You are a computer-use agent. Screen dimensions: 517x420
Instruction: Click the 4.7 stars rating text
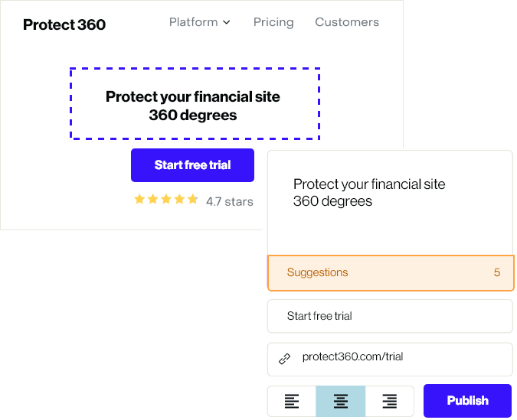click(230, 202)
